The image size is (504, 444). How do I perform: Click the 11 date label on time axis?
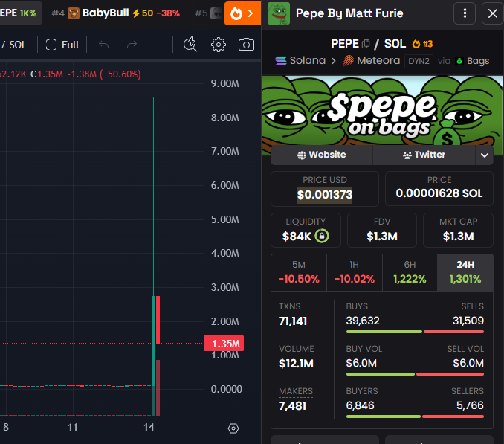click(x=73, y=428)
